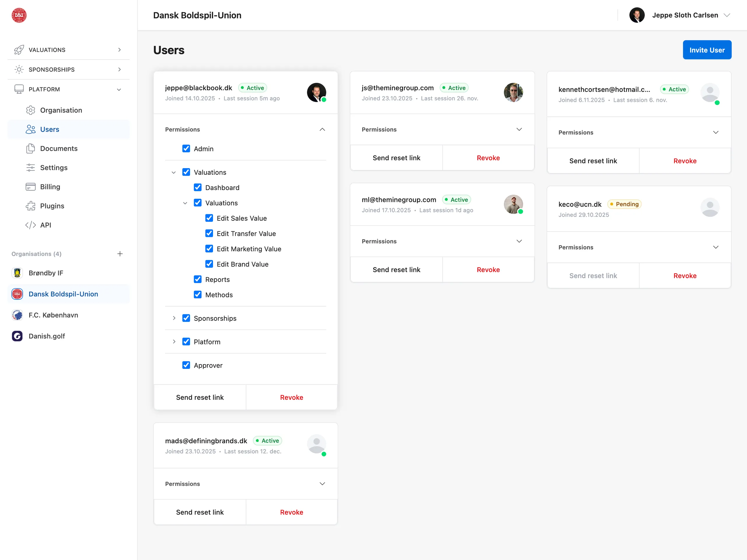Click the Valuations rocket icon in sidebar

coord(19,50)
